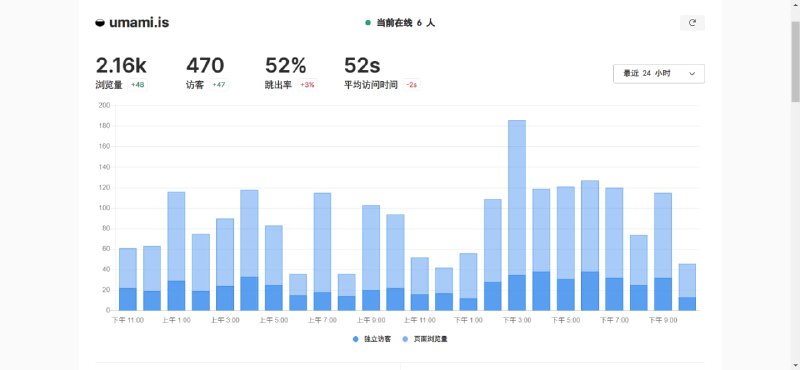The width and height of the screenshot is (800, 370).
Task: Click the green online status dot
Action: click(x=368, y=23)
